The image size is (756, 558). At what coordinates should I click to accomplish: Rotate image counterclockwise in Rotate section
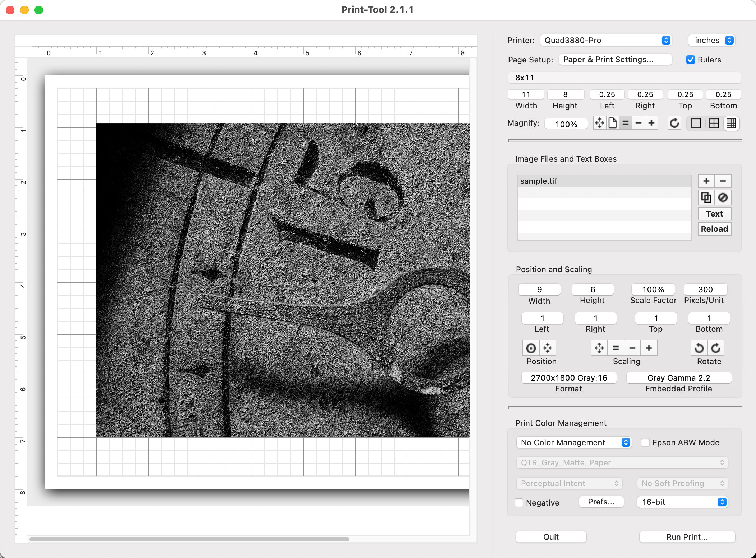[699, 348]
